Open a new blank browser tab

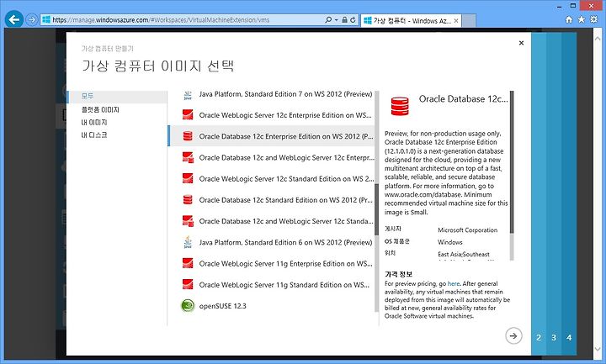469,21
